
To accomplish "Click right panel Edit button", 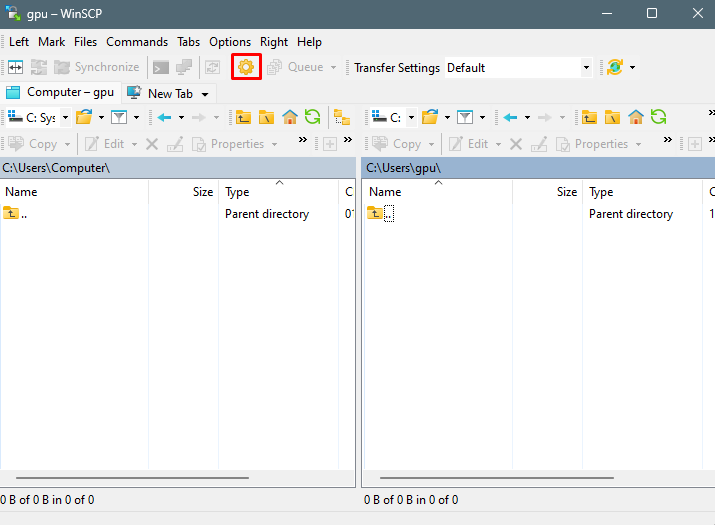I will tap(469, 144).
